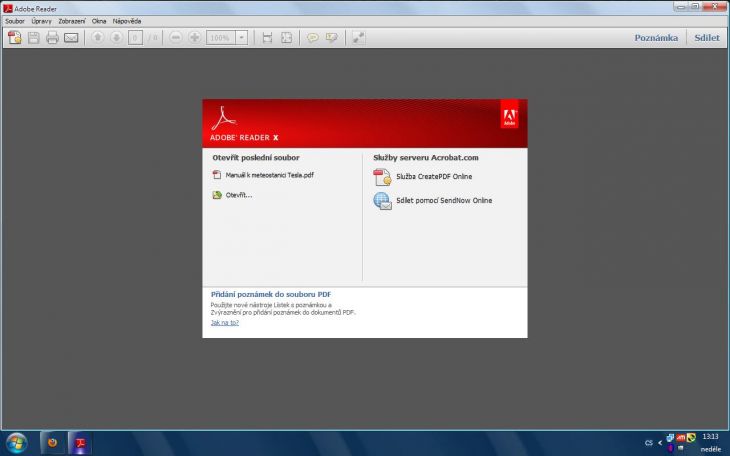Click the folder icon beside Otevřít
730x456 pixels.
tap(217, 195)
